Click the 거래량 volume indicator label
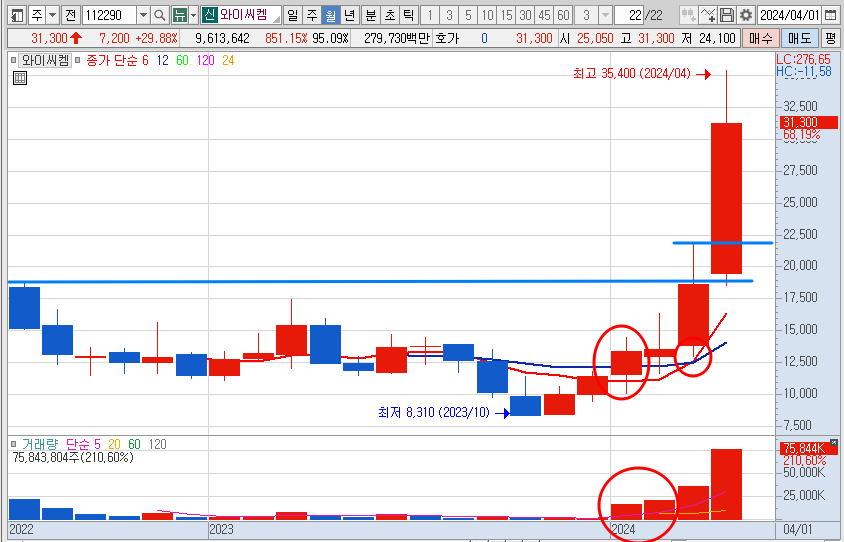844x542 pixels. [x=40, y=444]
